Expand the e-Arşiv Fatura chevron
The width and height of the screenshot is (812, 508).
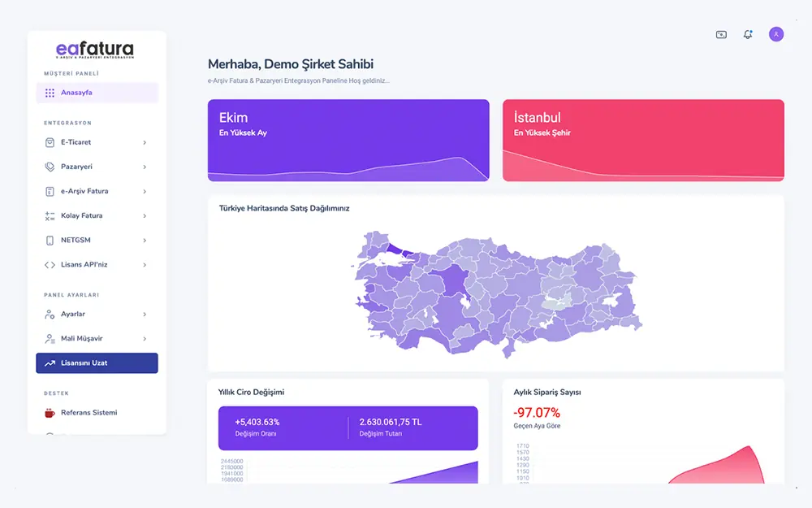145,192
